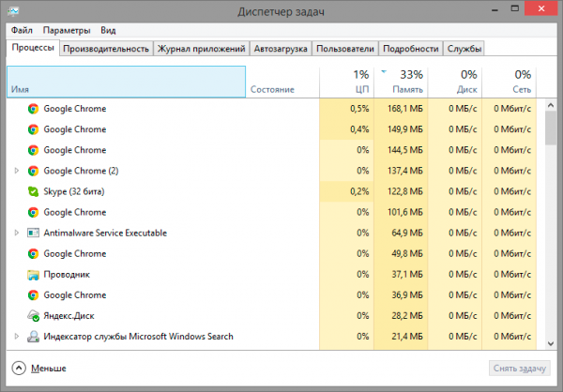Viewport: 563px width, 392px height.
Task: Click the Google Chrome icon using 149,9 МБ
Action: pyautogui.click(x=33, y=129)
